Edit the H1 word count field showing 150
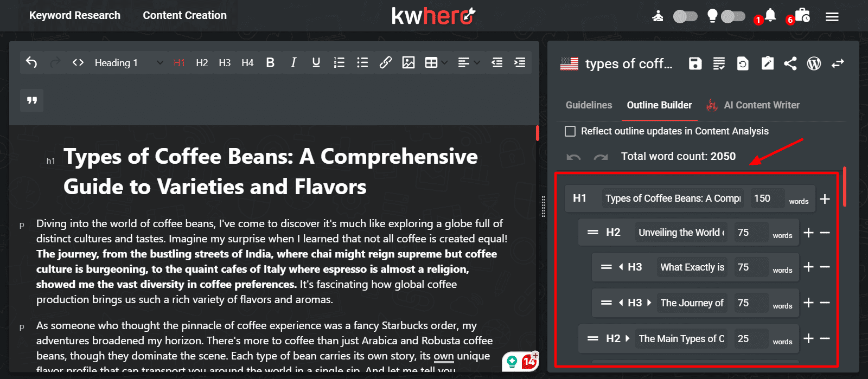 pyautogui.click(x=767, y=198)
